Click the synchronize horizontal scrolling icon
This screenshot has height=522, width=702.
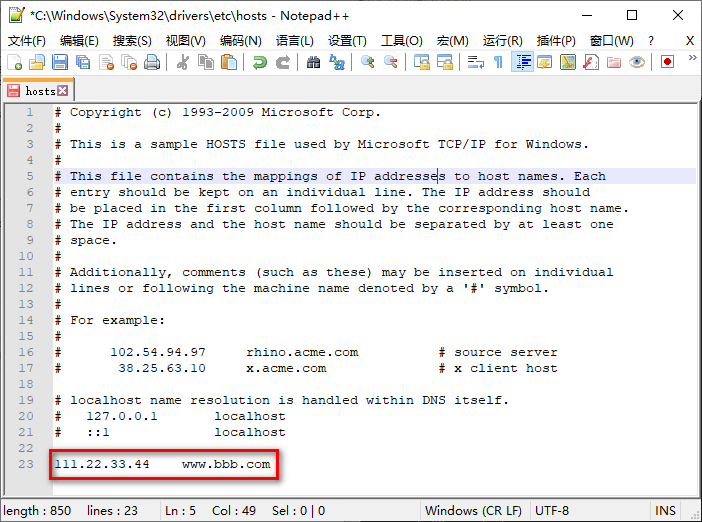click(x=445, y=62)
